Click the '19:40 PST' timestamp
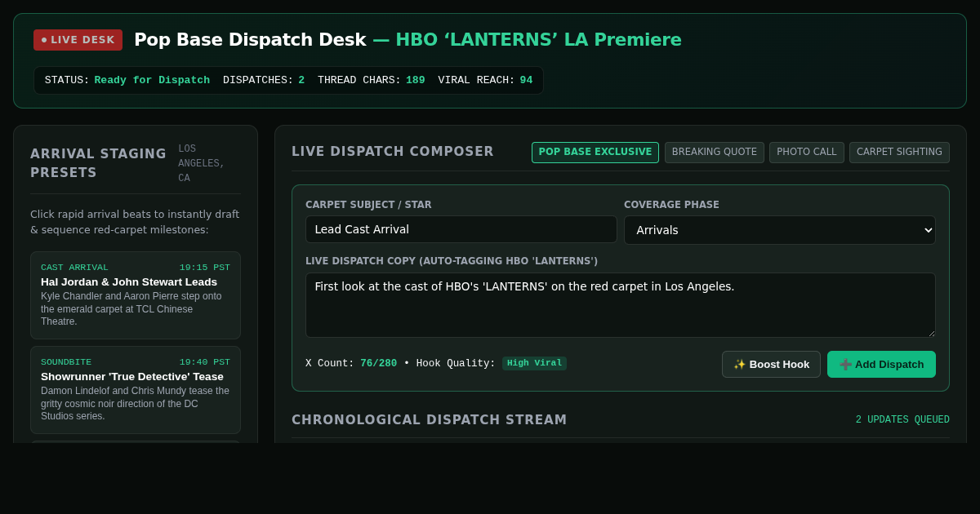Image resolution: width=980 pixels, height=514 pixels. pyautogui.click(x=205, y=362)
